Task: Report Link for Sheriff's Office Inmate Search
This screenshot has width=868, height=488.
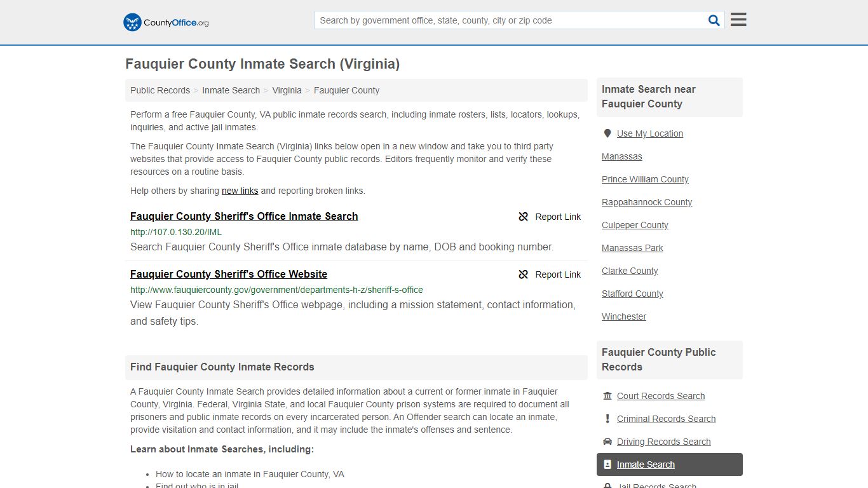Action: pyautogui.click(x=550, y=217)
